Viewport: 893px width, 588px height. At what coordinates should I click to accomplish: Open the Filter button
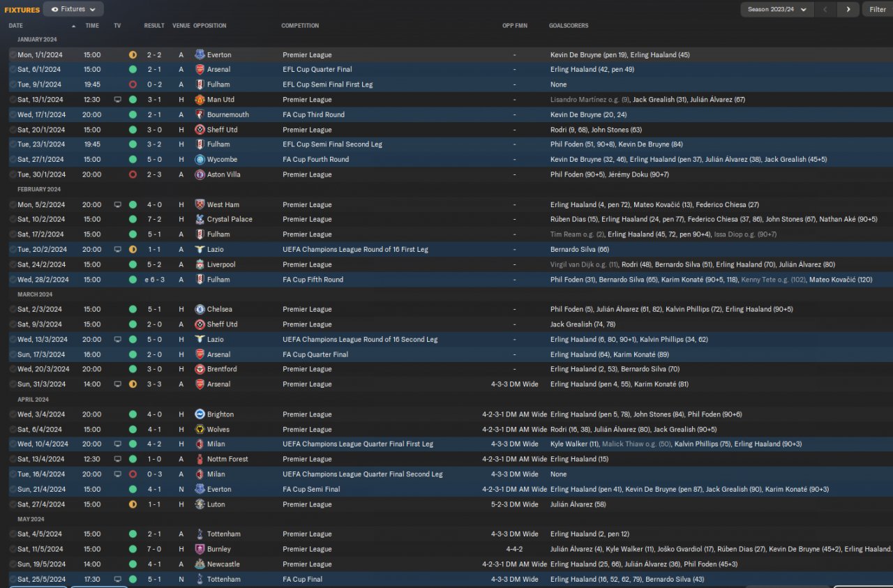point(877,9)
